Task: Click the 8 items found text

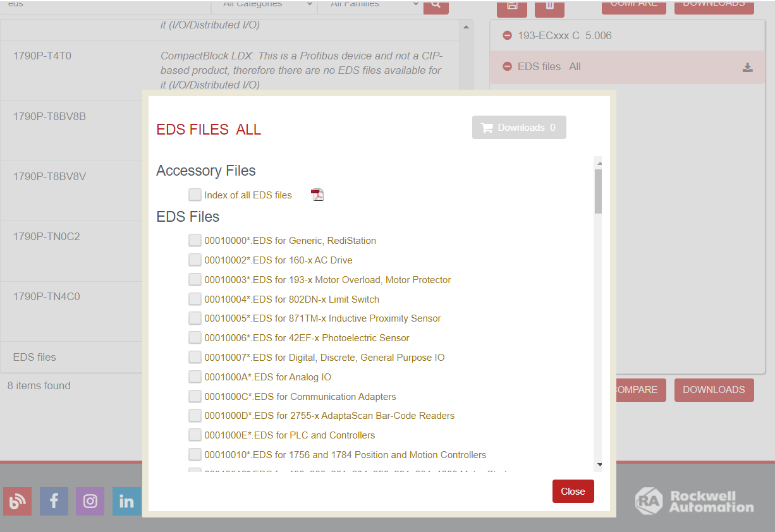Action: 39,385
